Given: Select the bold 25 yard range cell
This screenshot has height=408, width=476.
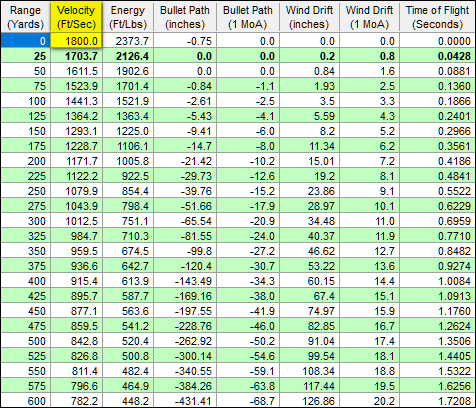Looking at the screenshot, I should click(26, 56).
